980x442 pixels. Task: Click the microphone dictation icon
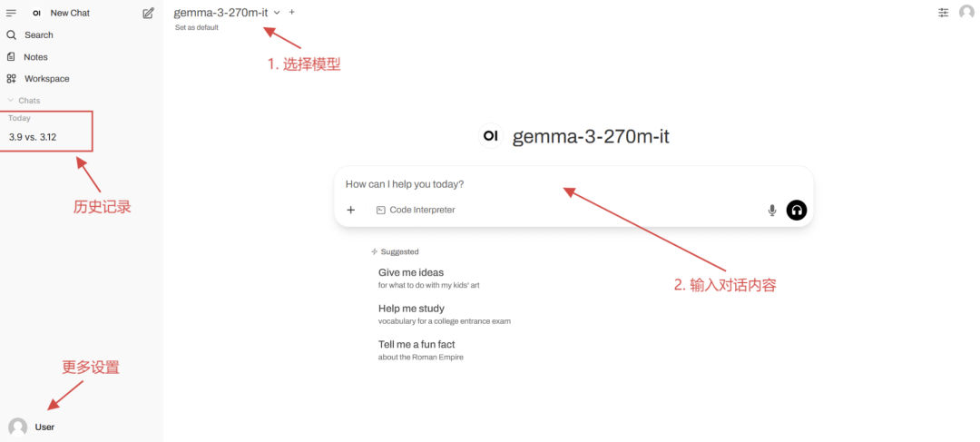[x=772, y=210]
